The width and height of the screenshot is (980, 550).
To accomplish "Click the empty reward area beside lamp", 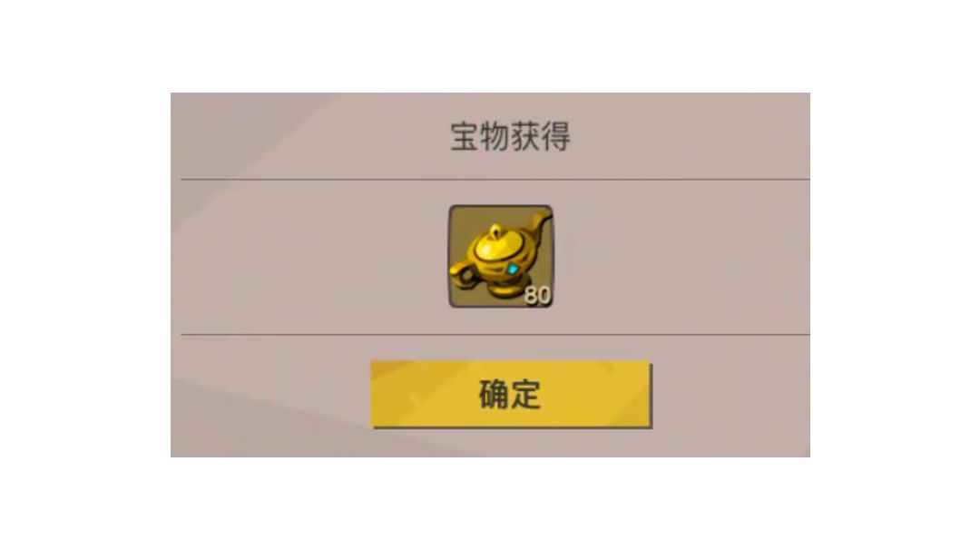I will tap(675, 257).
